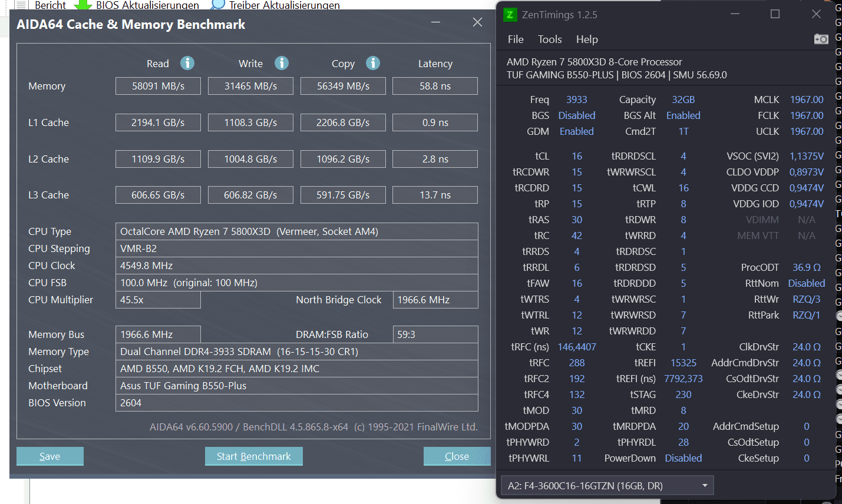The width and height of the screenshot is (842, 504).
Task: Click North Bridge Clock field 1966.6 MHz
Action: 435,300
